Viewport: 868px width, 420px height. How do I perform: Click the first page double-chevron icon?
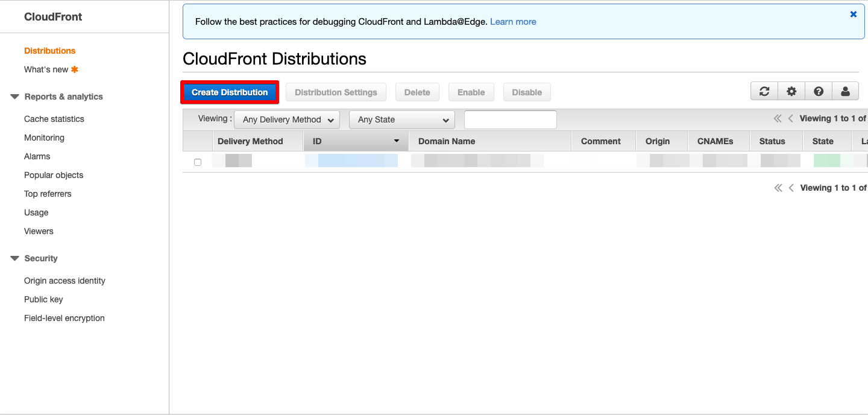[x=778, y=118]
